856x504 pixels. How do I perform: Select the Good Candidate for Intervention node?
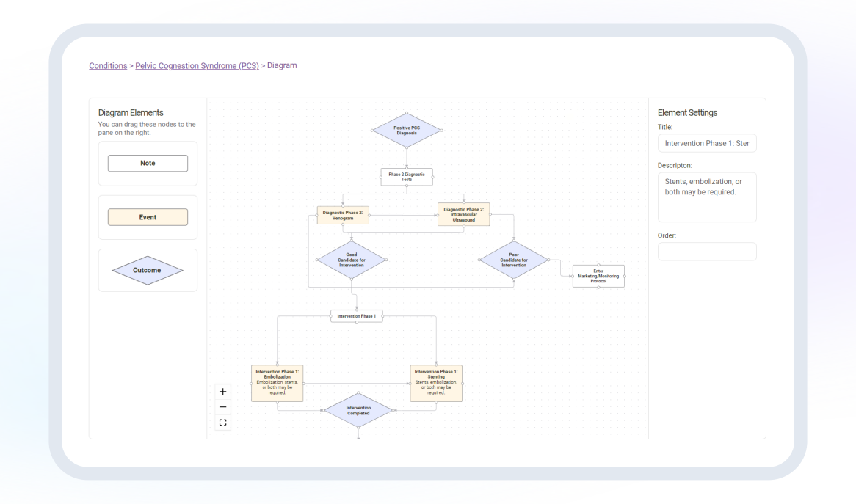pyautogui.click(x=352, y=260)
